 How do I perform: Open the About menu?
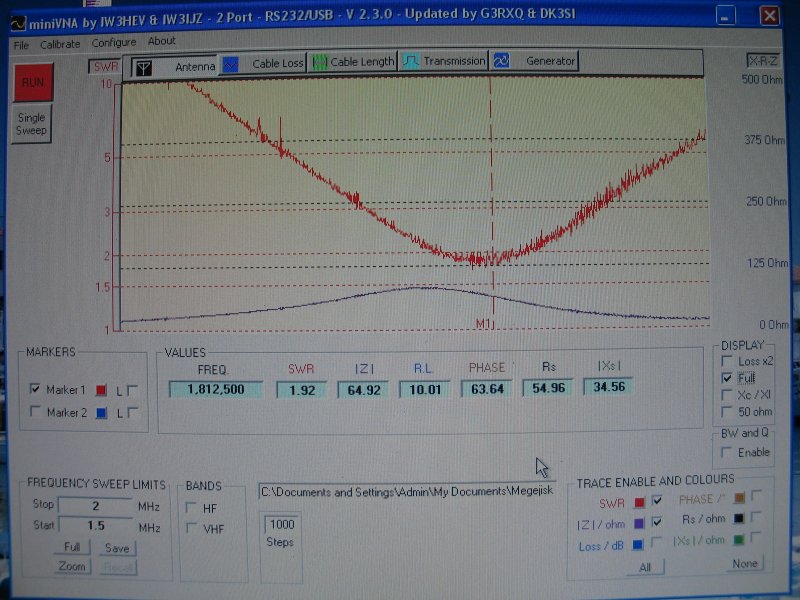click(x=162, y=41)
